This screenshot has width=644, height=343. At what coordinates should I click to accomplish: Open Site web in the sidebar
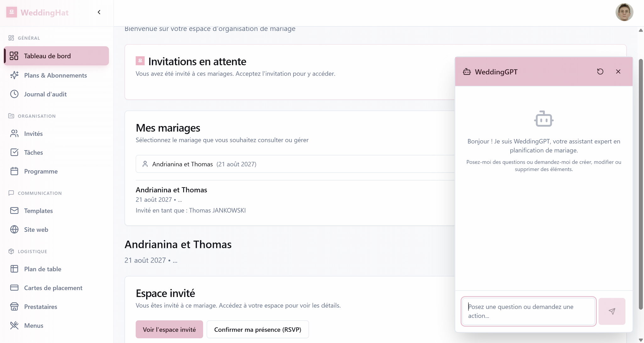tap(36, 230)
